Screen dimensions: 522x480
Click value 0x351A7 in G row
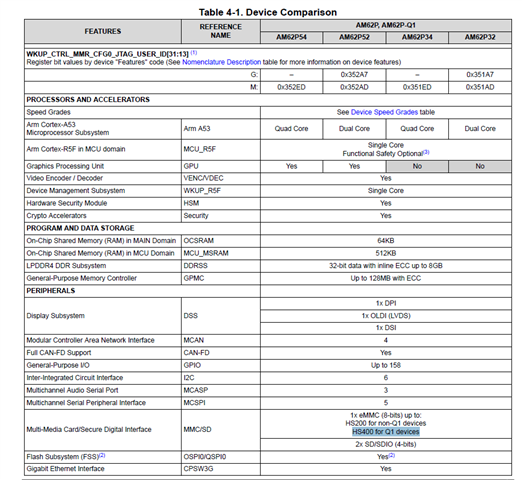click(x=480, y=75)
